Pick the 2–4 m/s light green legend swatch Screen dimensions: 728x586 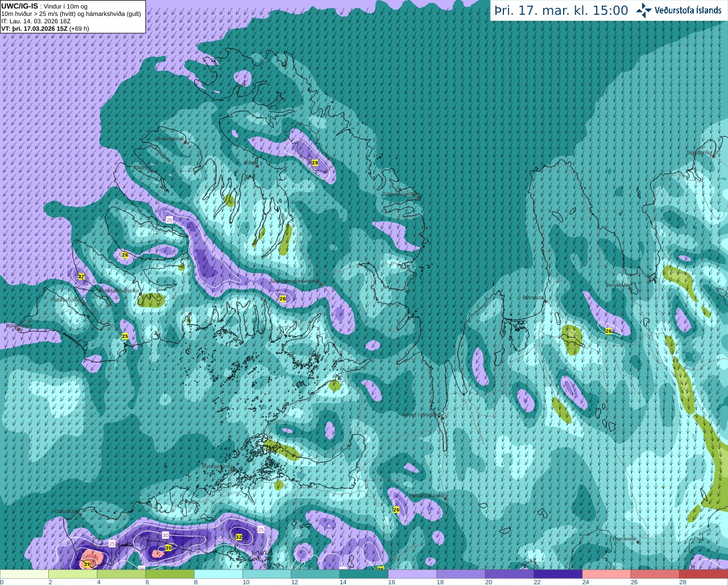(x=73, y=574)
